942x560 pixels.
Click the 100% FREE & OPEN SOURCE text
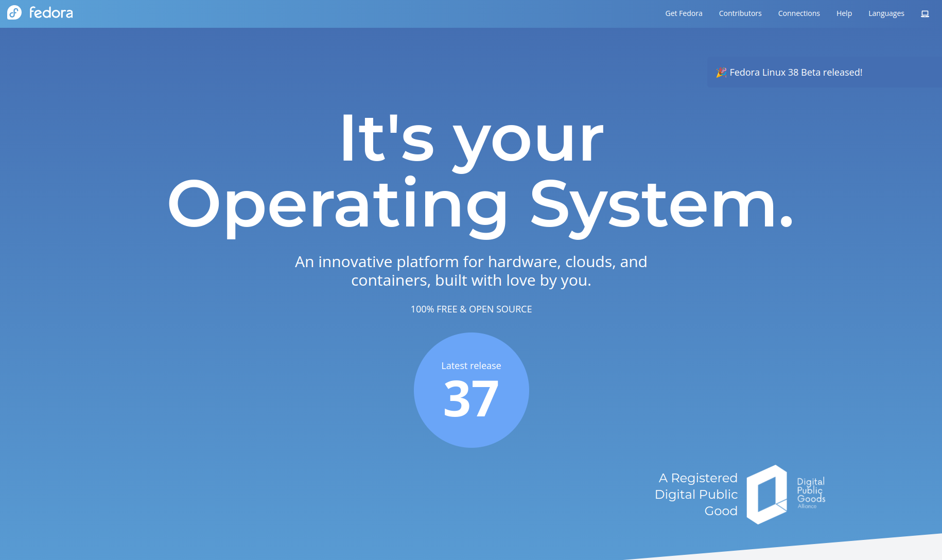(x=472, y=309)
